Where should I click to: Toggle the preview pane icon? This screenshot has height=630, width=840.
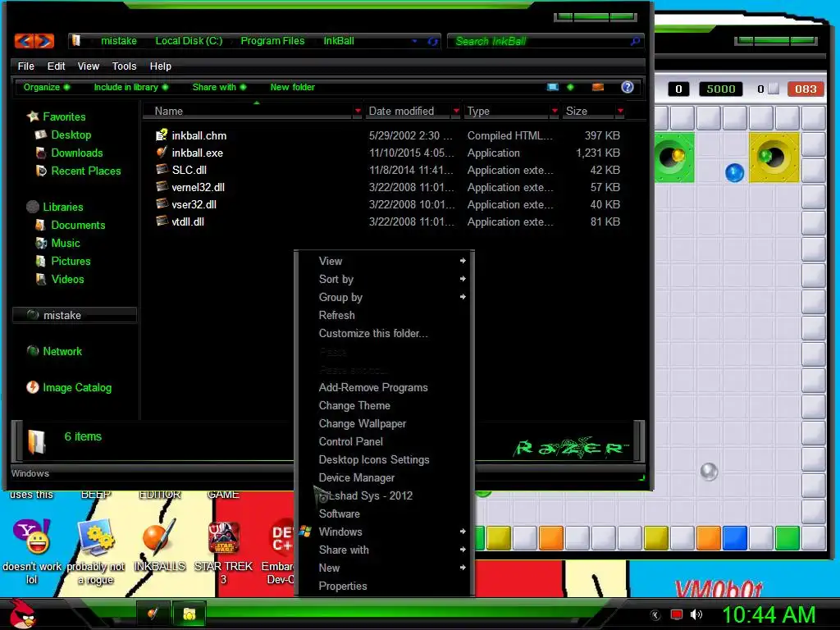click(x=598, y=87)
